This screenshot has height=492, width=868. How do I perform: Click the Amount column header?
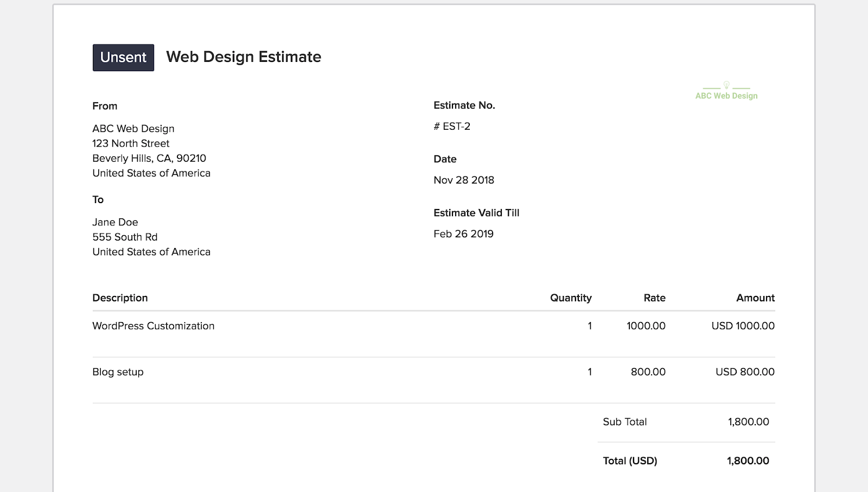pos(755,298)
